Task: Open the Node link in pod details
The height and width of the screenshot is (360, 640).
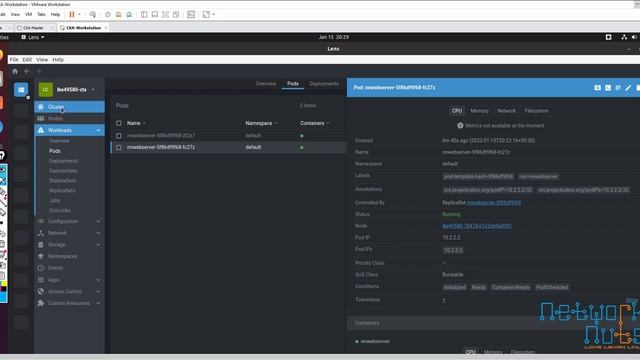Action: (477, 226)
